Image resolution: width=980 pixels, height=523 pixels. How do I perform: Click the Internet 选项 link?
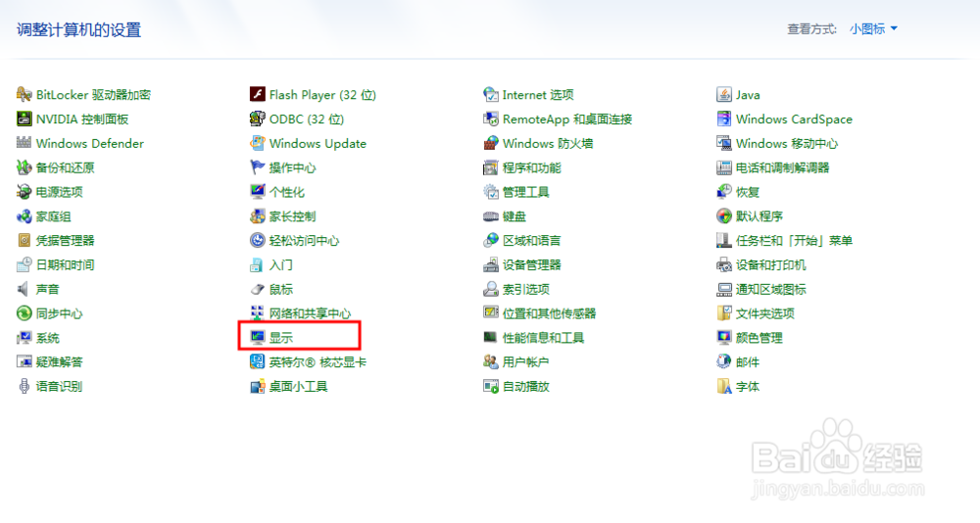[x=538, y=95]
